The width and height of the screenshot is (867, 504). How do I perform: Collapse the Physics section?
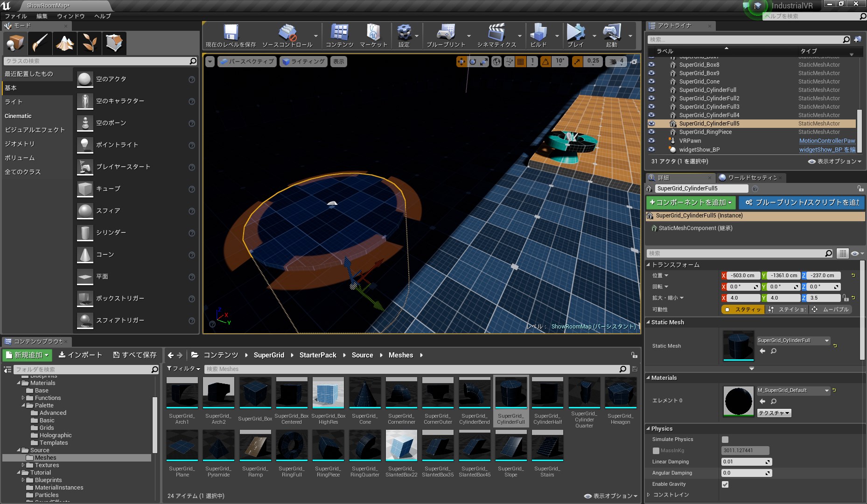648,428
